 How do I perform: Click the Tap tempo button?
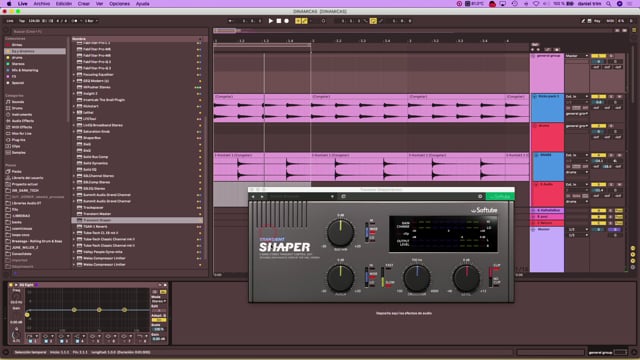(22, 21)
